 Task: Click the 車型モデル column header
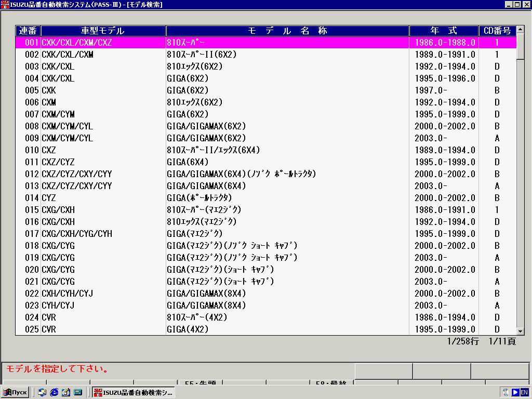click(103, 31)
